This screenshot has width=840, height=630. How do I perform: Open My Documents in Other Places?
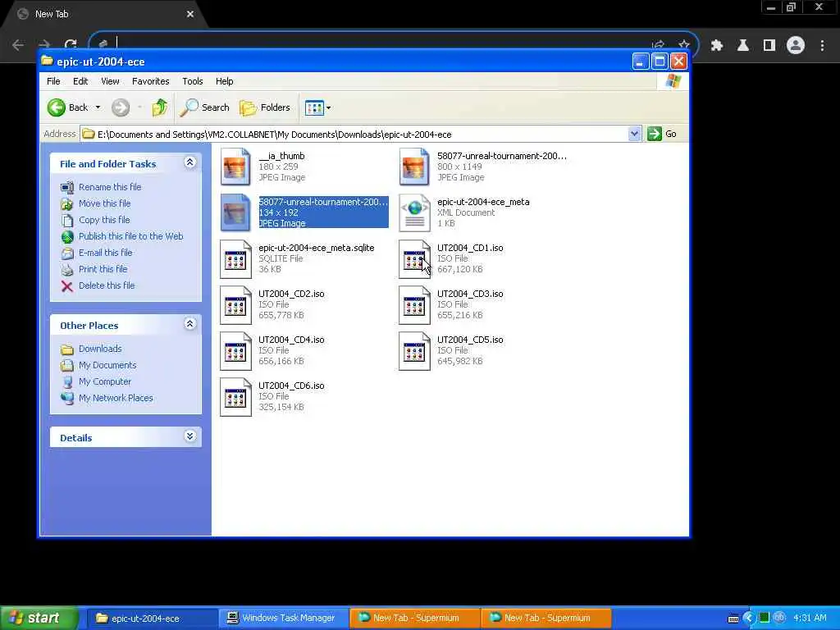tap(107, 365)
